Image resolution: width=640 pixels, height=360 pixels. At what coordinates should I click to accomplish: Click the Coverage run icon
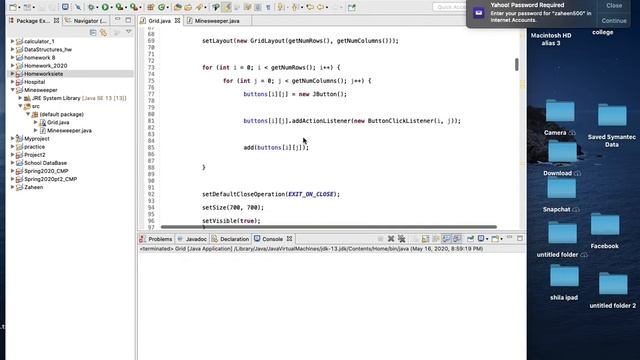click(119, 7)
